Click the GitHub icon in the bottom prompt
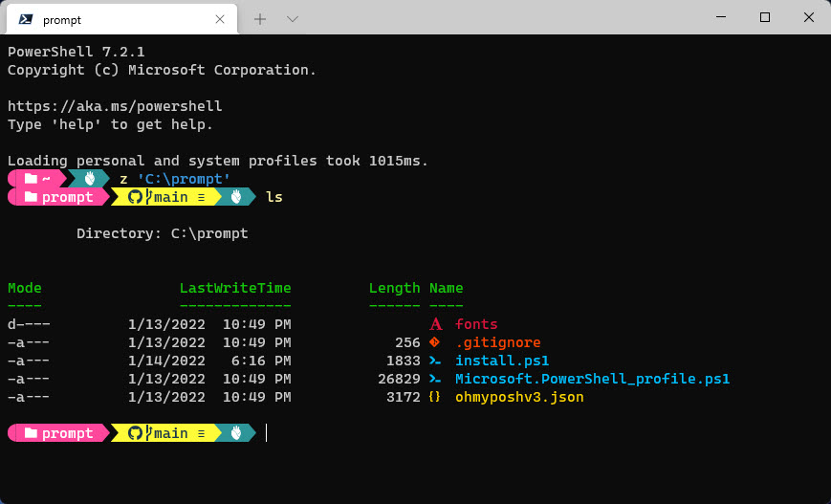 (x=136, y=433)
